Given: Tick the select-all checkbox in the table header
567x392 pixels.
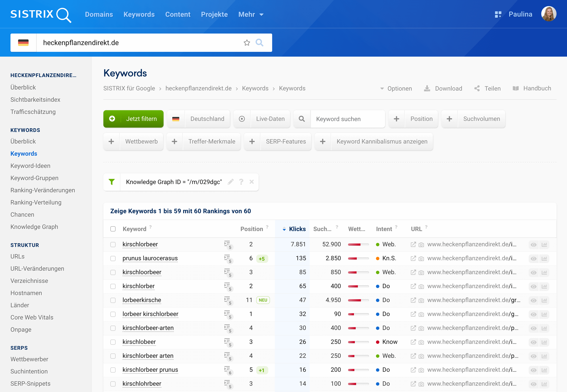Looking at the screenshot, I should pyautogui.click(x=113, y=229).
